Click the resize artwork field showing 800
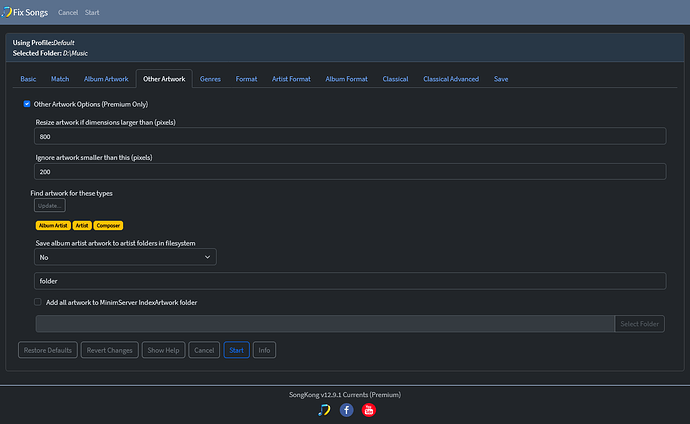The image size is (690, 424). point(350,136)
